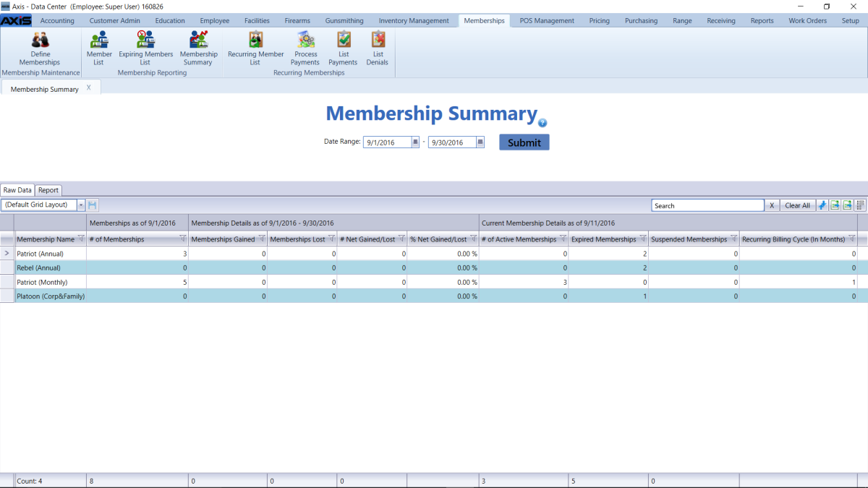Viewport: 868px width, 488px height.
Task: Select the Patriot (Monthly) row
Action: (x=434, y=282)
